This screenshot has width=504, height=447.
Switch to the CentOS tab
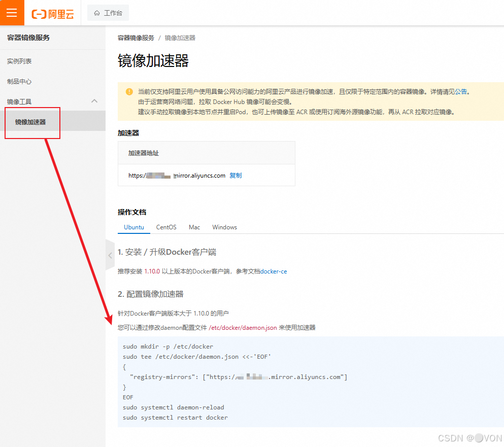(166, 227)
